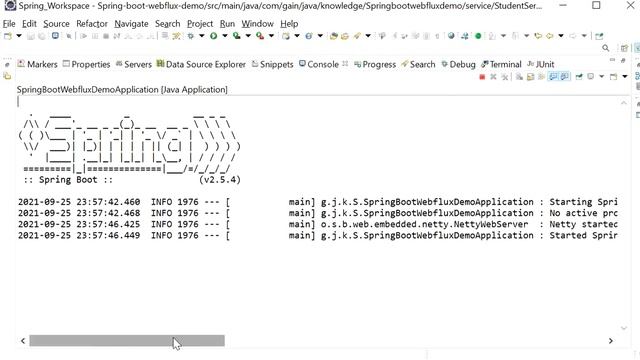The height and width of the screenshot is (360, 640).
Task: Expand Display Selected Console dropdown arrow
Action: [602, 77]
